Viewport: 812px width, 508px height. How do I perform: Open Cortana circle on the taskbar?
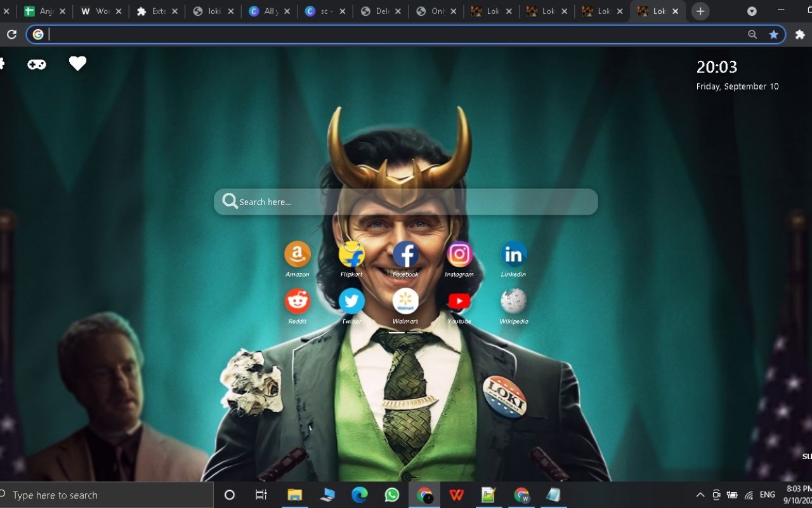pos(230,495)
